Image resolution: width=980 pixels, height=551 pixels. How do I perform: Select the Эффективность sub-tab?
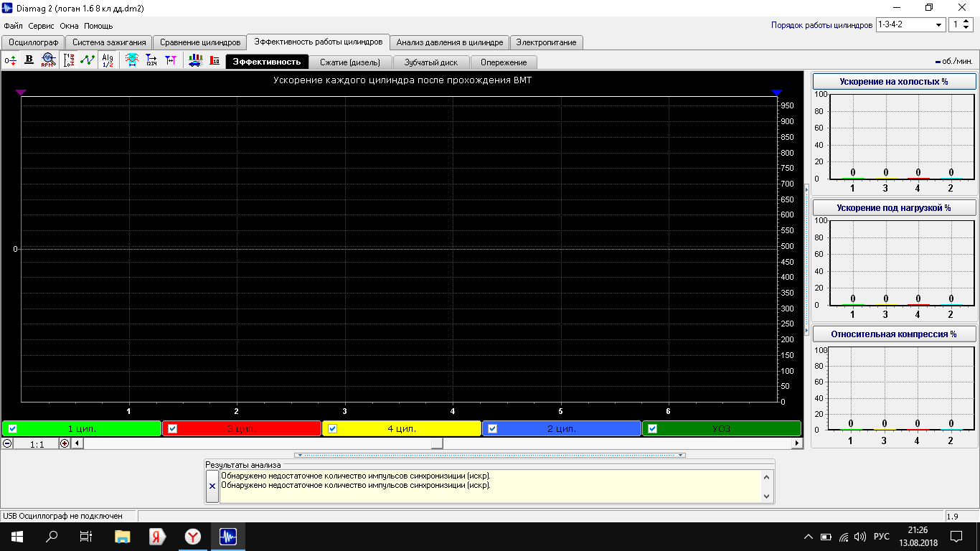[267, 62]
